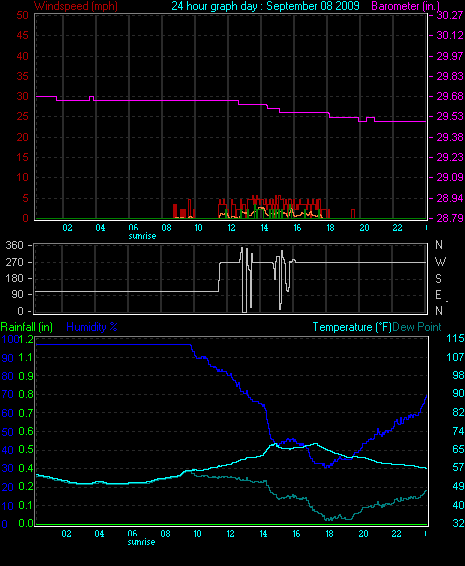This screenshot has height=566, width=465.
Task: Click the 12 hour tick on top graph
Action: click(x=231, y=228)
